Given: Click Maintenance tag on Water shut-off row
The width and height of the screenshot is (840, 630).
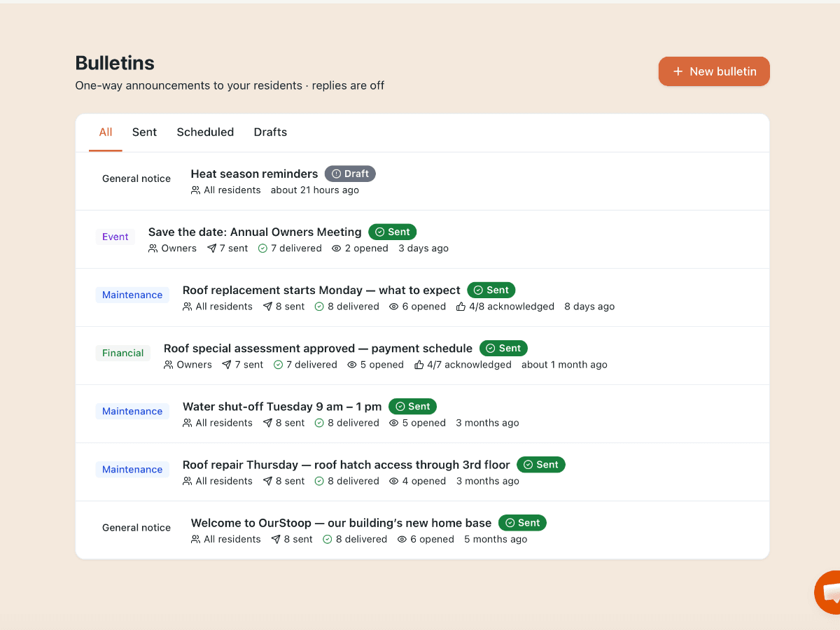Looking at the screenshot, I should click(132, 411).
